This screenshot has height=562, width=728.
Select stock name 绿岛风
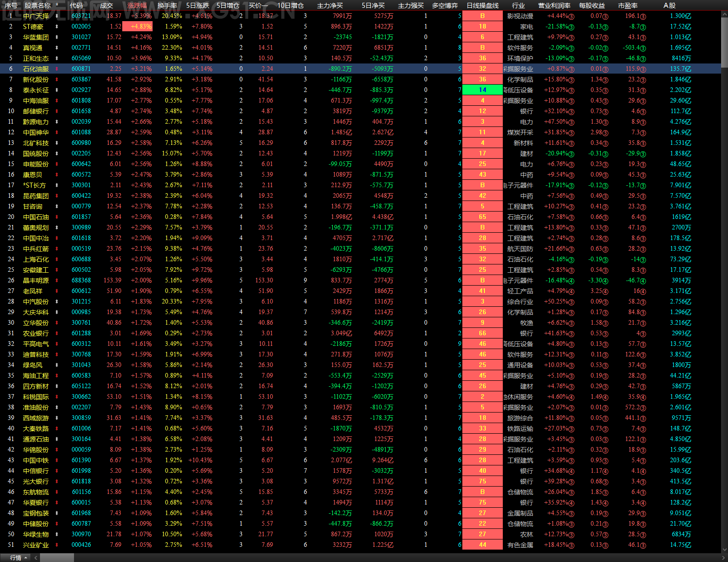point(33,365)
